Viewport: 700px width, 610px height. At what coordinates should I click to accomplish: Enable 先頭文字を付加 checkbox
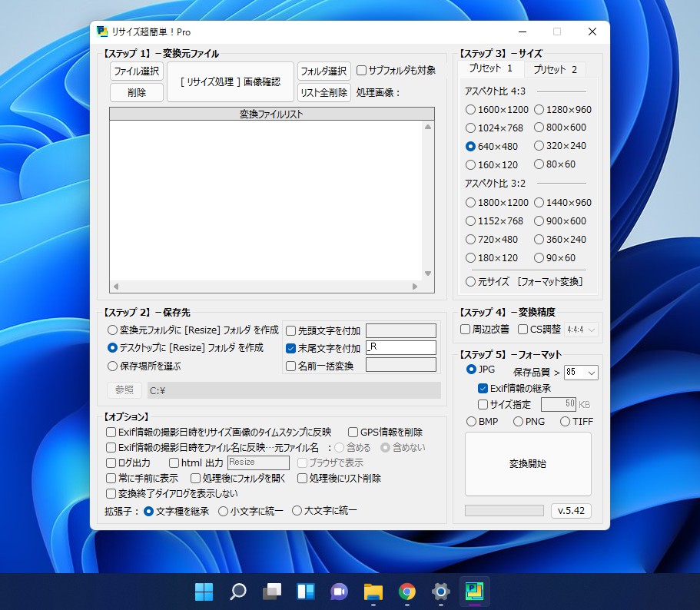(x=323, y=330)
